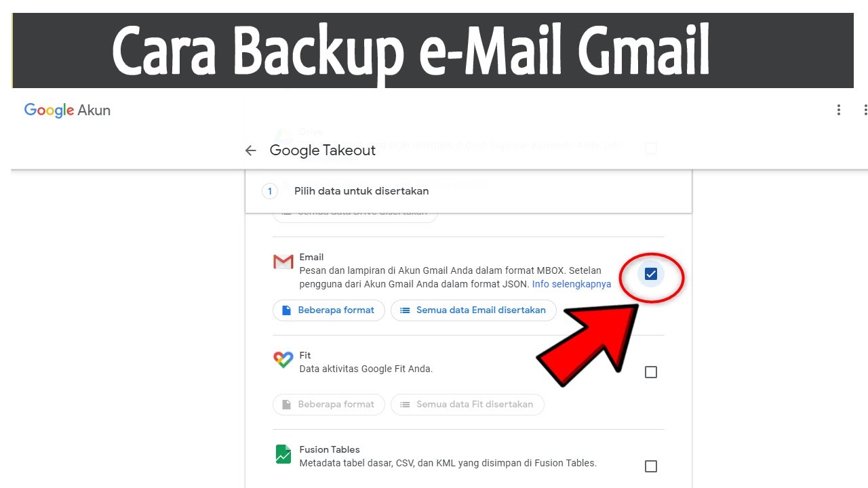This screenshot has width=868, height=488.
Task: Click Pilih data untuk disertakan step header
Action: click(361, 191)
